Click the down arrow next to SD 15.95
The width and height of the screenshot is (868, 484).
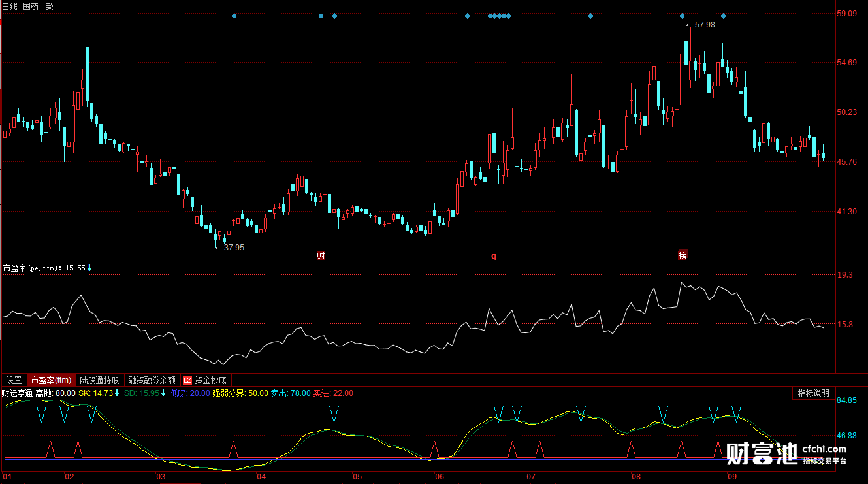click(x=163, y=393)
